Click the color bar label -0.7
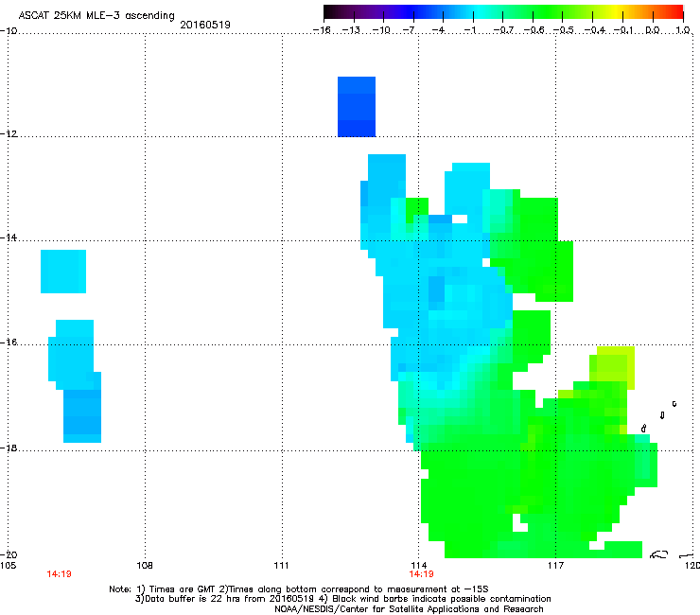The image size is (700, 615). pyautogui.click(x=503, y=30)
